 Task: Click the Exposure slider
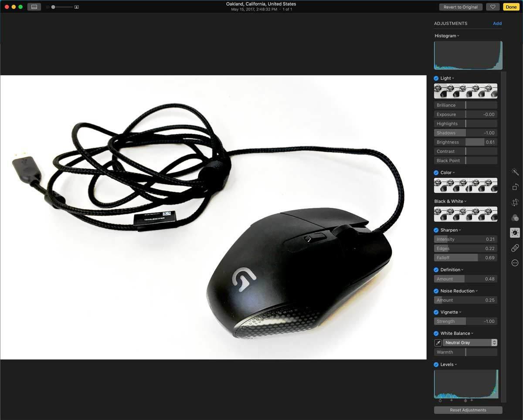pos(465,114)
